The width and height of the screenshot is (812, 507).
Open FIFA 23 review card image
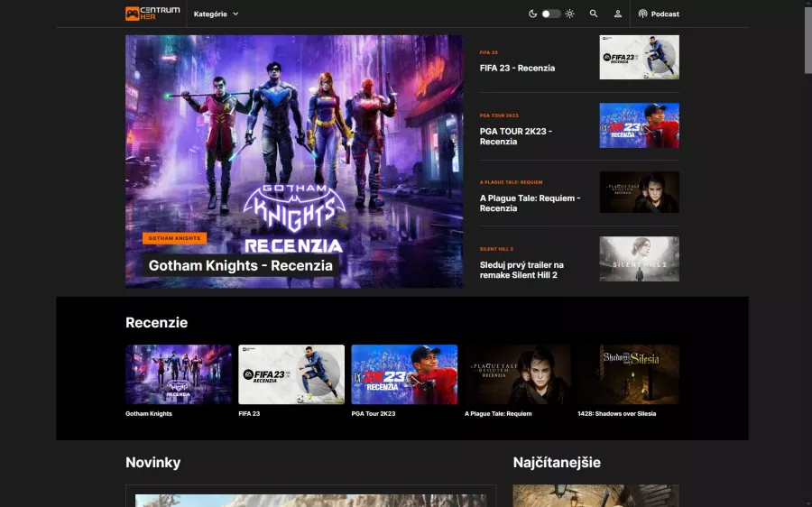(291, 374)
